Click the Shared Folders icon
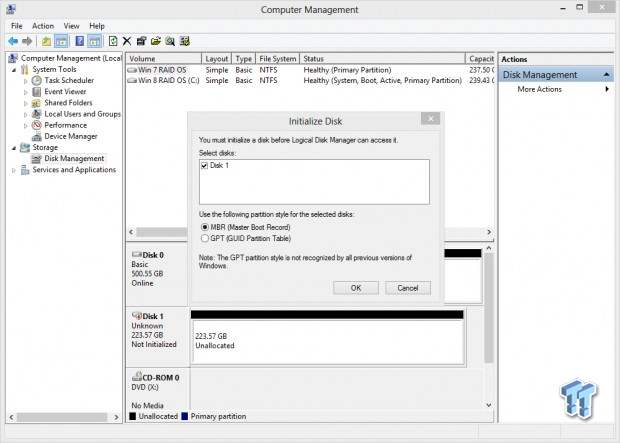 pyautogui.click(x=36, y=103)
